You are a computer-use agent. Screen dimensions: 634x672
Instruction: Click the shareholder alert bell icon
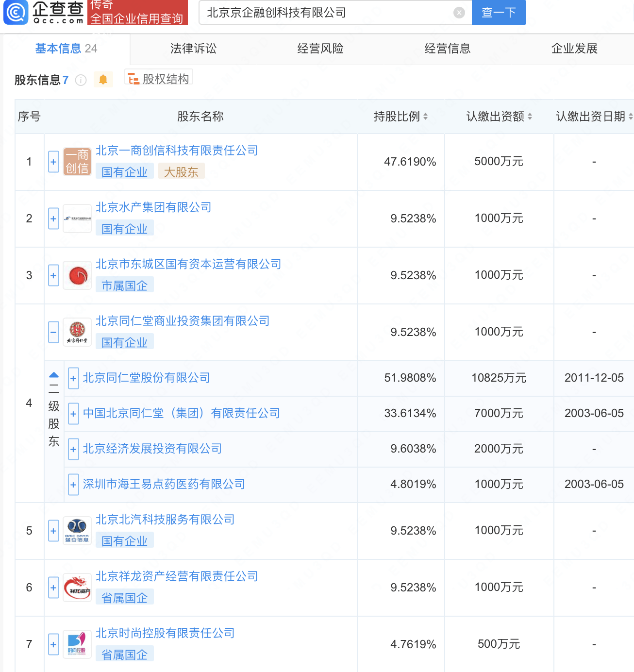tap(103, 80)
